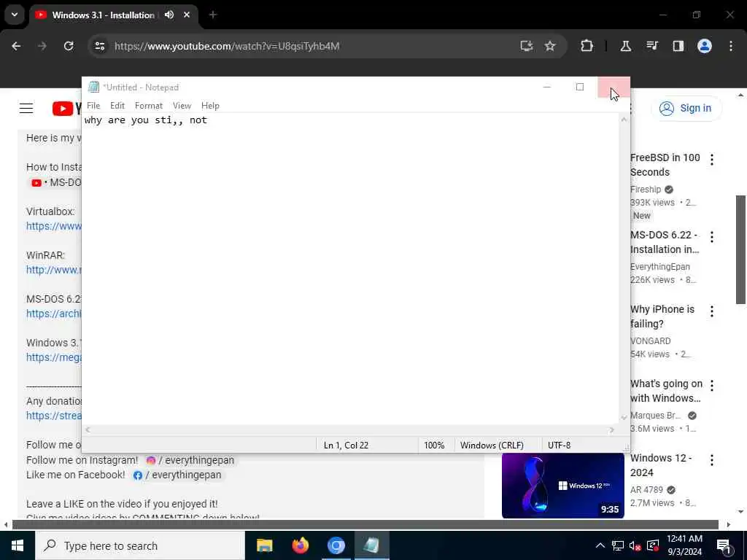This screenshot has height=560, width=747.
Task: Click Chrome's forward navigation arrow
Action: tap(42, 46)
